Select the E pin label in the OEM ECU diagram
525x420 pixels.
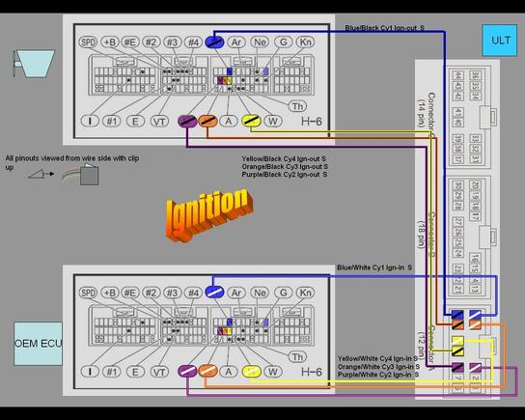pos(135,372)
